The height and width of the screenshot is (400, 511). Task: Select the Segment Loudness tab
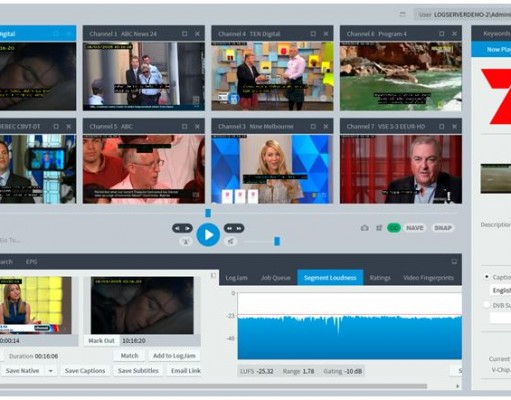point(330,278)
